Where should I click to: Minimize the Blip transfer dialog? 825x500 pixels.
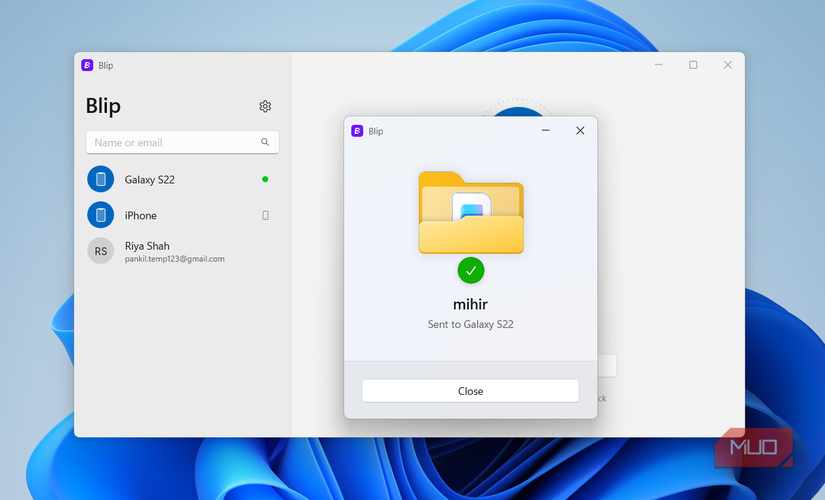546,131
